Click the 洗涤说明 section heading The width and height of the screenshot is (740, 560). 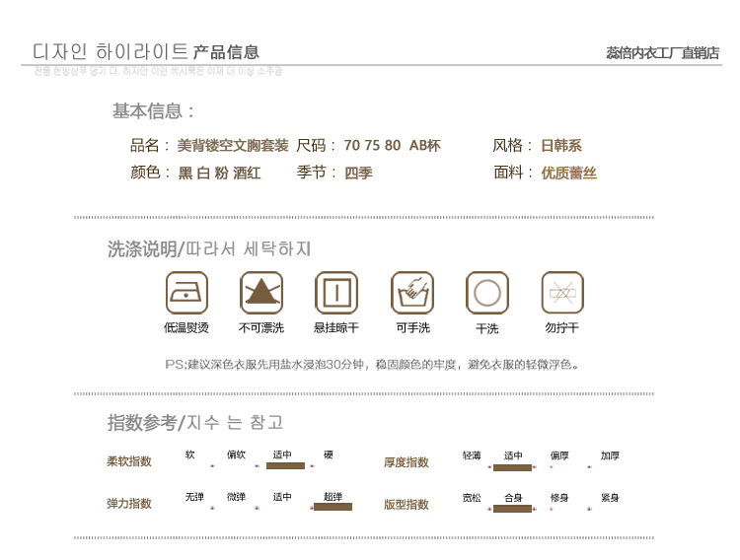tap(142, 249)
